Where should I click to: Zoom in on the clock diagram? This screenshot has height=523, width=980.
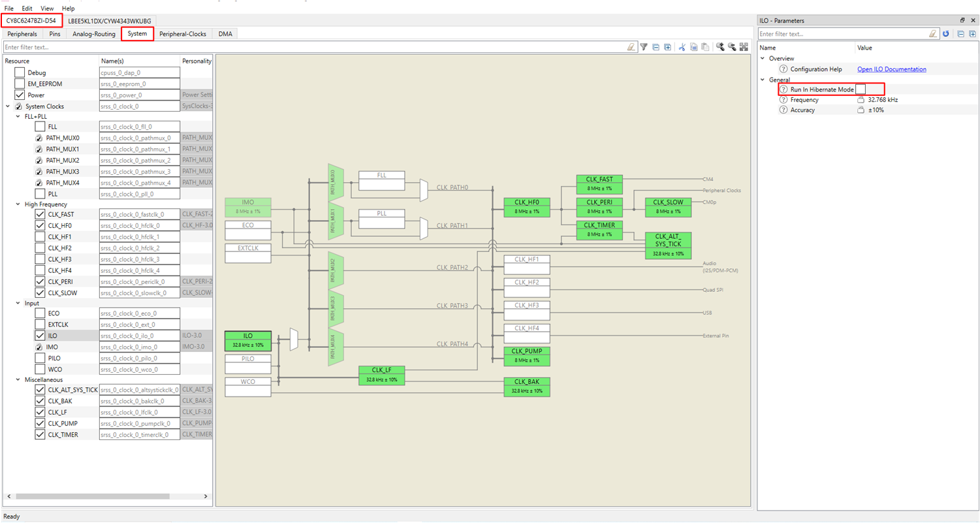(720, 47)
